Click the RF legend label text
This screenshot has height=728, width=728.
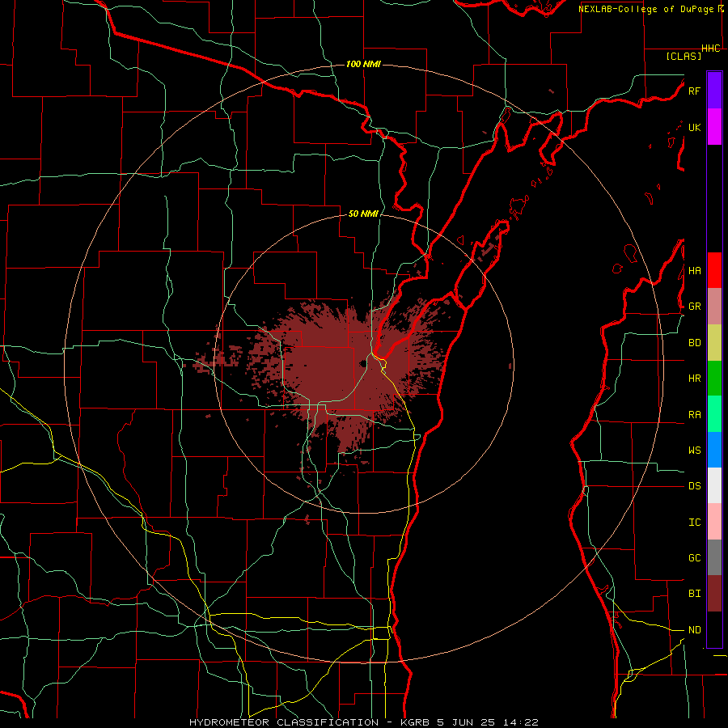click(694, 91)
